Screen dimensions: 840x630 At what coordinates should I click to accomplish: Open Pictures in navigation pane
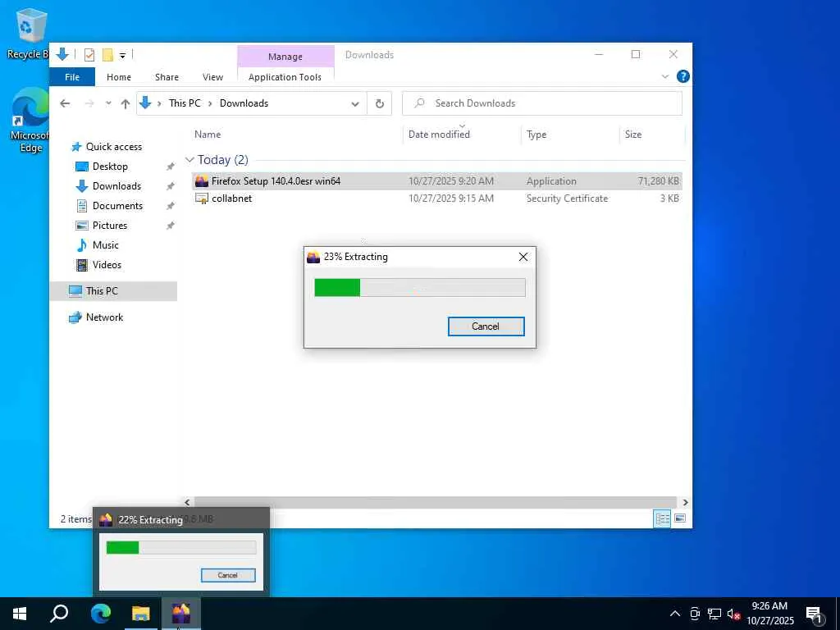110,226
